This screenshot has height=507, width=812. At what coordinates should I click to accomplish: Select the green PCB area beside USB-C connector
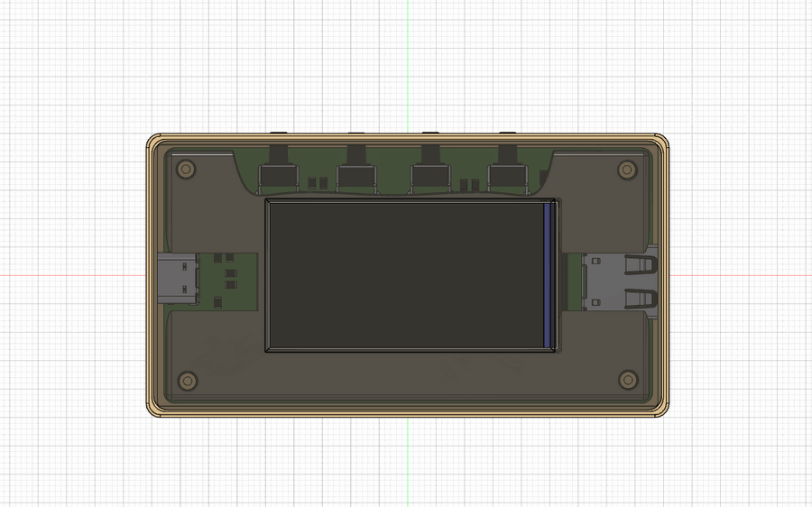click(228, 282)
